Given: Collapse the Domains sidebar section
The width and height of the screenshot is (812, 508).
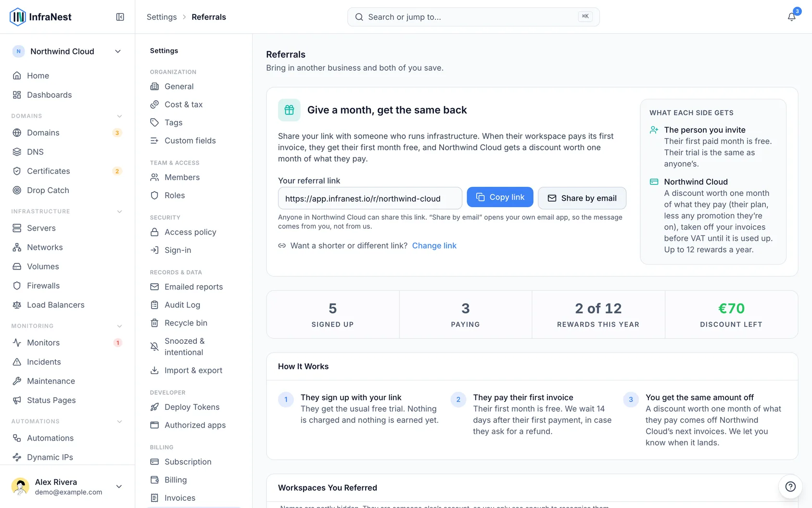Looking at the screenshot, I should [x=119, y=116].
